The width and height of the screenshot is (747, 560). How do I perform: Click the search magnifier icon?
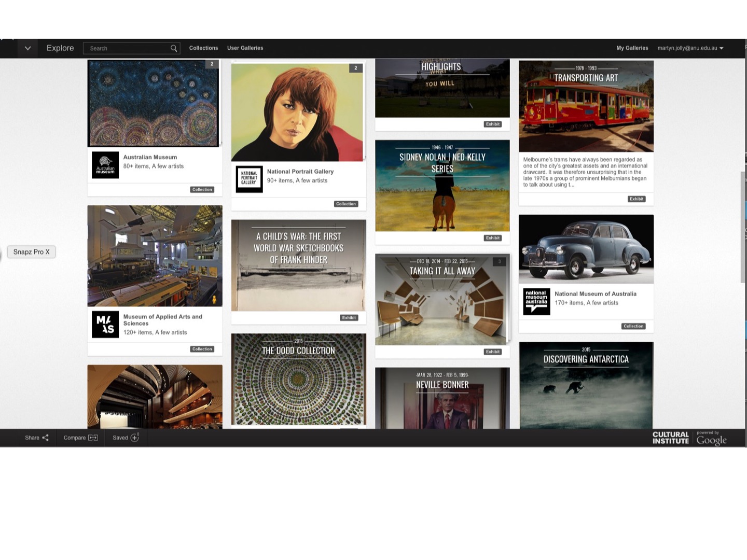click(x=174, y=48)
